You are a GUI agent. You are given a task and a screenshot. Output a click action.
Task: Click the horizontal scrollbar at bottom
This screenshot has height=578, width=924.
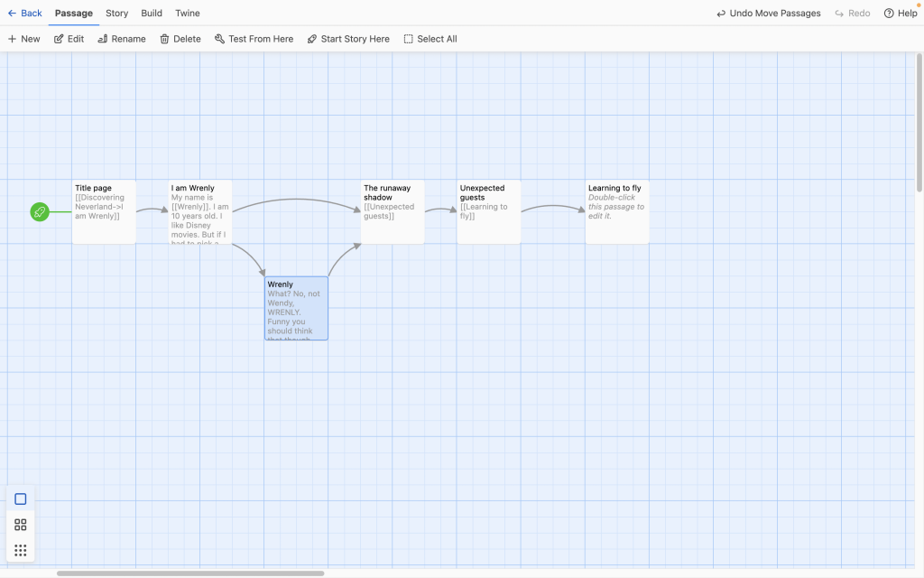tap(190, 573)
